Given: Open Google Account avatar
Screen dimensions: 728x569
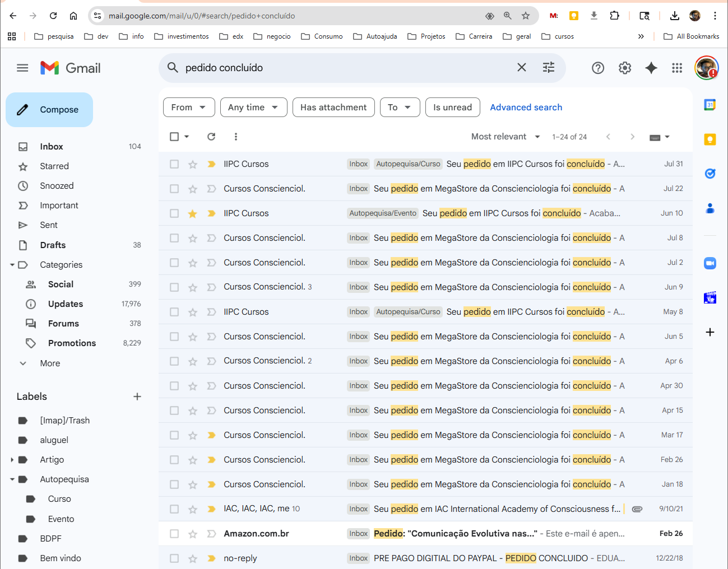Looking at the screenshot, I should [x=706, y=68].
